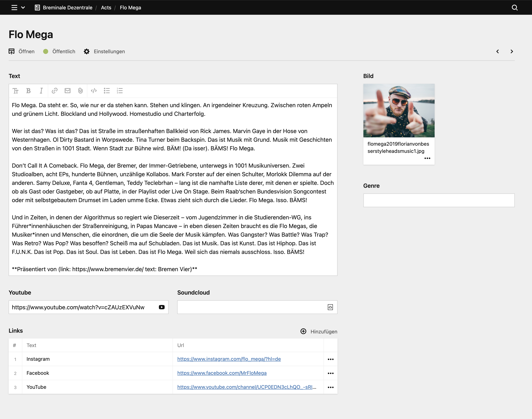The width and height of the screenshot is (532, 419).
Task: Go to next page with right arrow
Action: pos(512,51)
